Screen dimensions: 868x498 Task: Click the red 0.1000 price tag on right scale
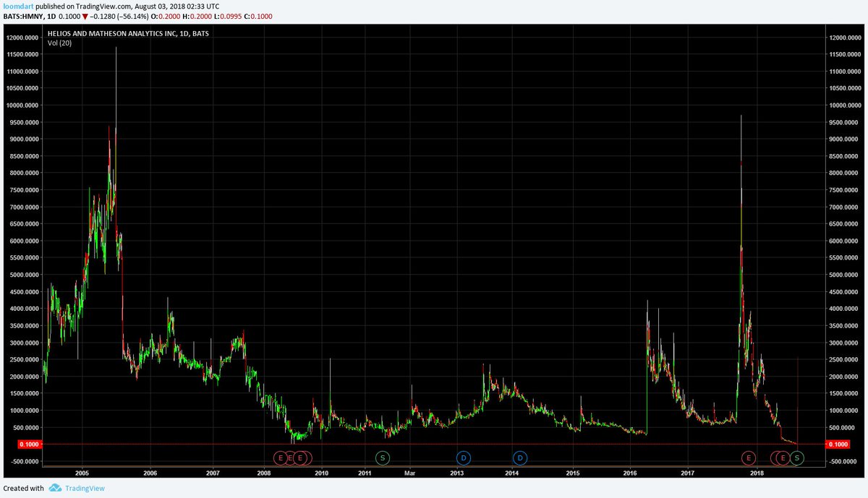pos(838,444)
